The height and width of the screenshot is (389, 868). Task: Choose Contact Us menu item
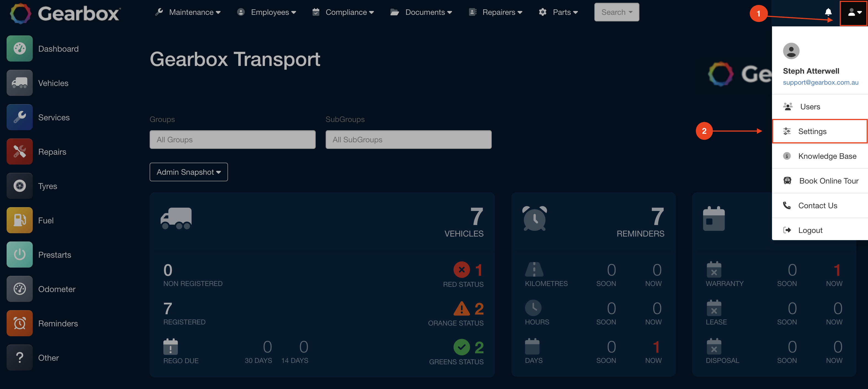pos(820,205)
